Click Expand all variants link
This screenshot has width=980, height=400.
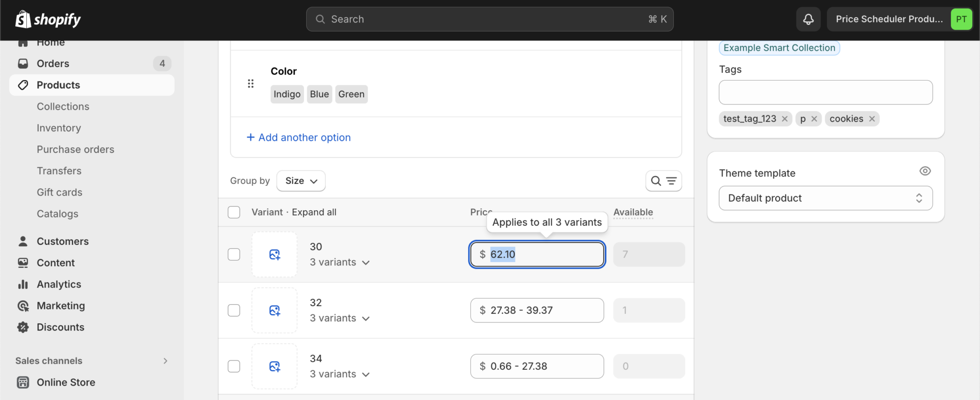click(314, 212)
